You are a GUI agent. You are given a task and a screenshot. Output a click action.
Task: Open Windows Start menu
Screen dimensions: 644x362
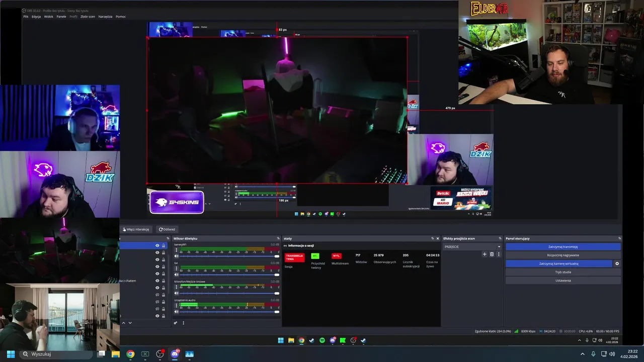tap(11, 354)
